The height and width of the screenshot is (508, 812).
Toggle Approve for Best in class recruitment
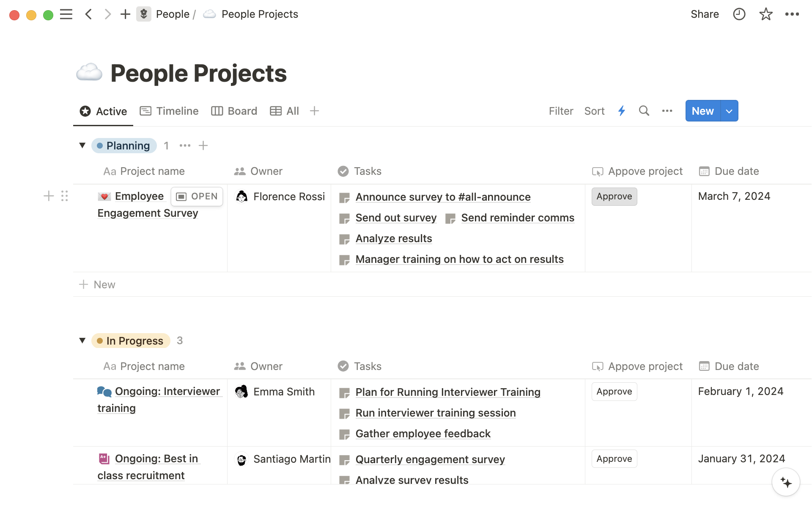point(614,459)
